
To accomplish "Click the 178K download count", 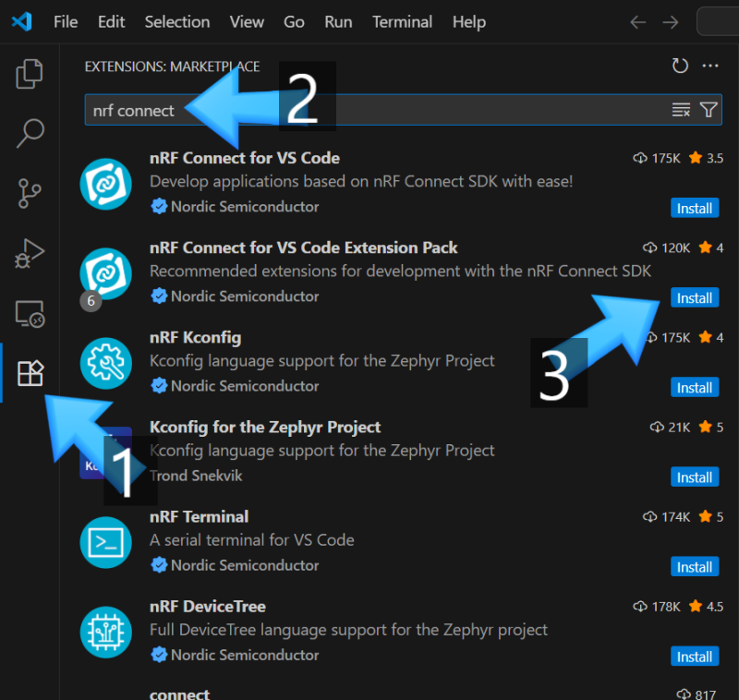I will tap(657, 607).
